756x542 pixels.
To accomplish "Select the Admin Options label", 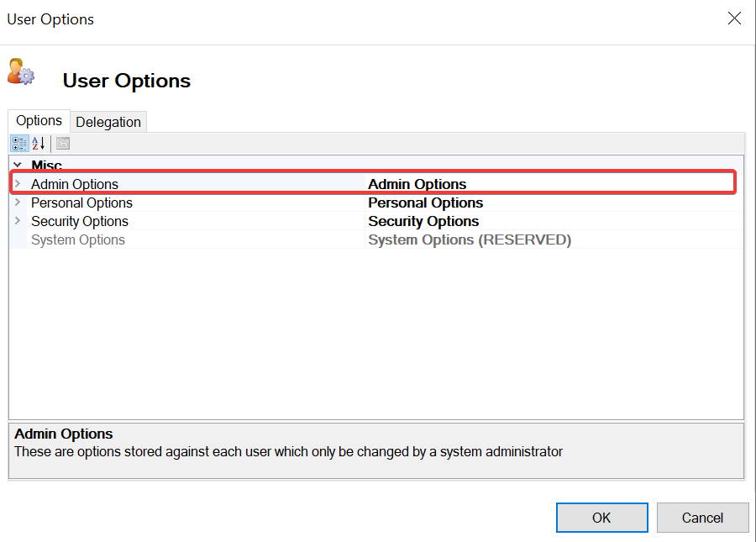I will [x=75, y=184].
